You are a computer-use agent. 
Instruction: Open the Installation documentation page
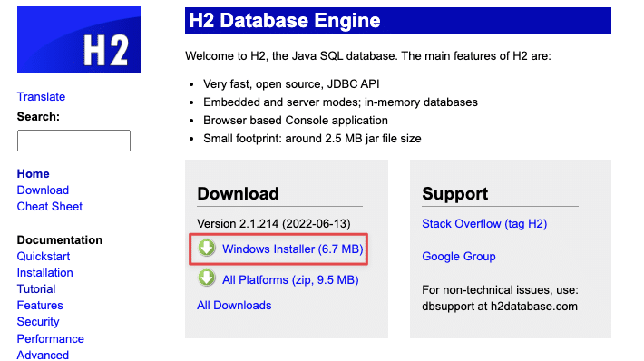click(44, 273)
